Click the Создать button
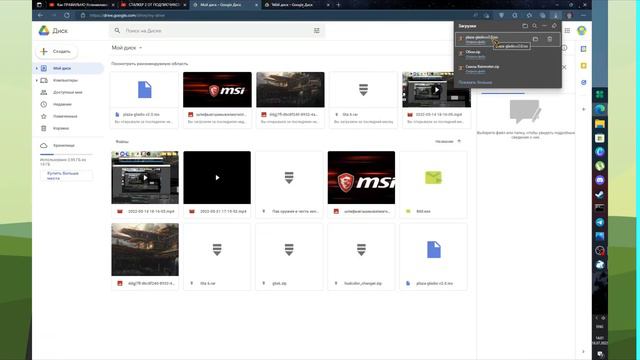 [57, 51]
